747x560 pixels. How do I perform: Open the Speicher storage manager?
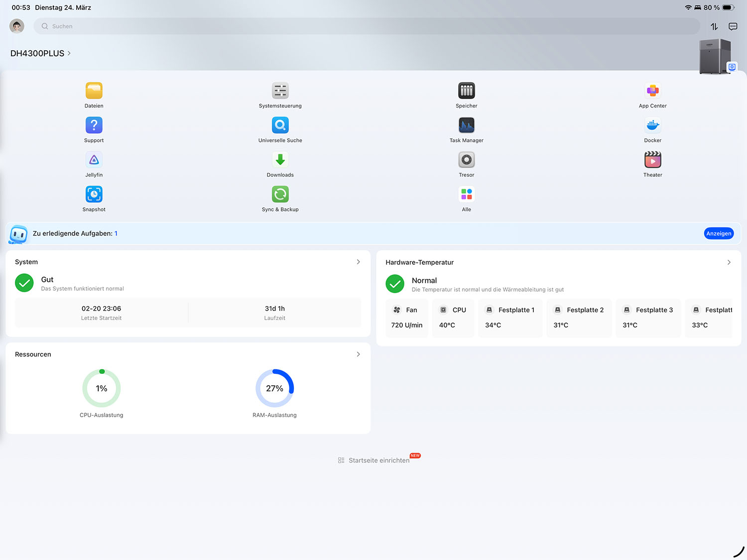tap(466, 91)
